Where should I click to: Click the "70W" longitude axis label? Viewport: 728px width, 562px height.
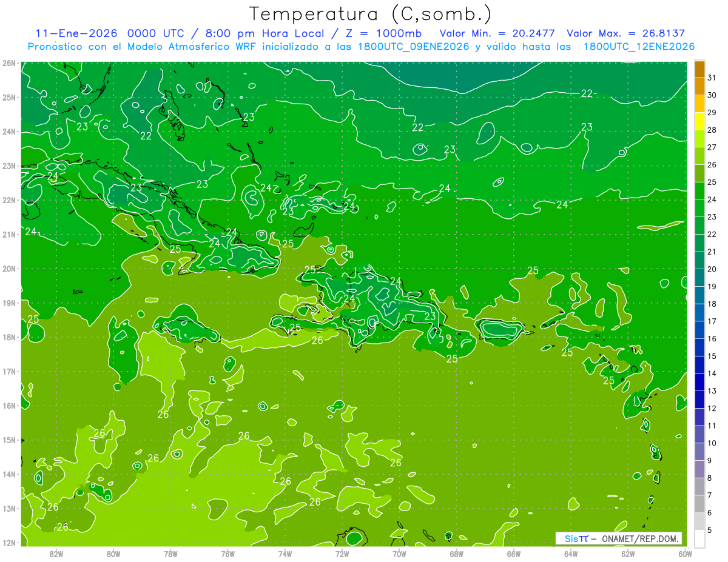(x=399, y=554)
